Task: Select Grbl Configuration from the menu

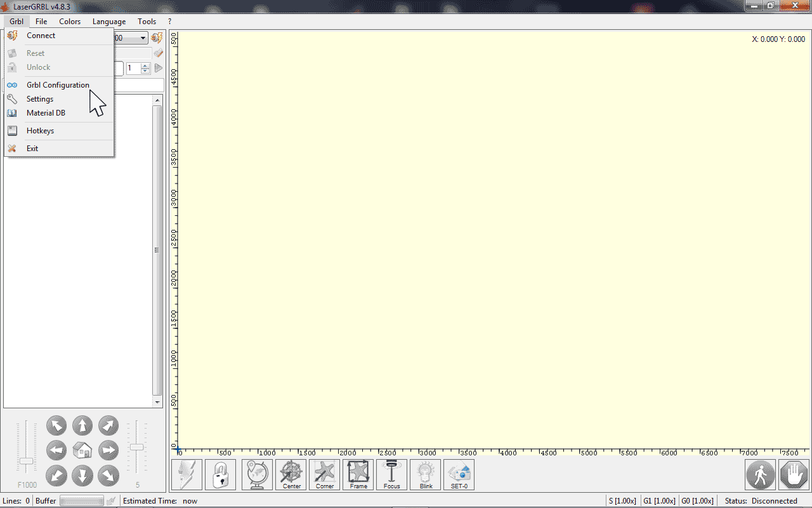Action: (x=58, y=85)
